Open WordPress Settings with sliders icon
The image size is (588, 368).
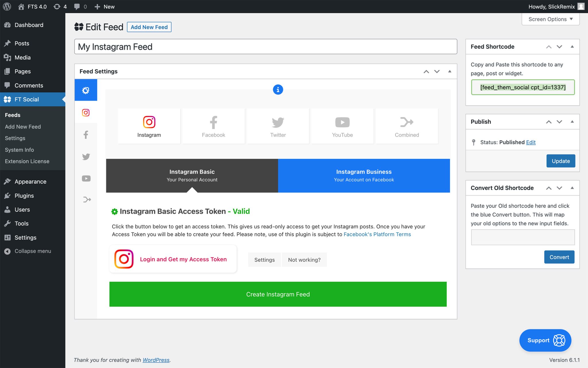33,238
